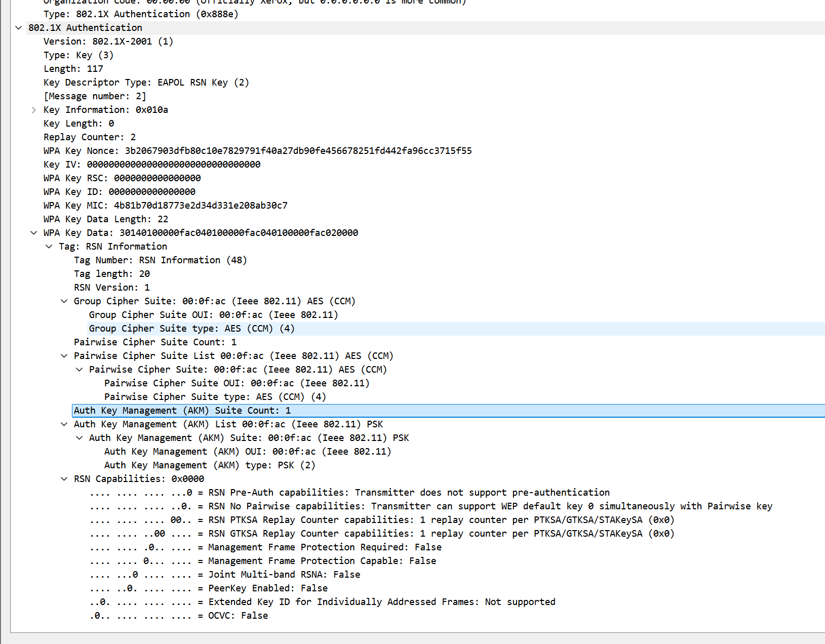
Task: Select the [Message number: 2] row
Action: (95, 96)
